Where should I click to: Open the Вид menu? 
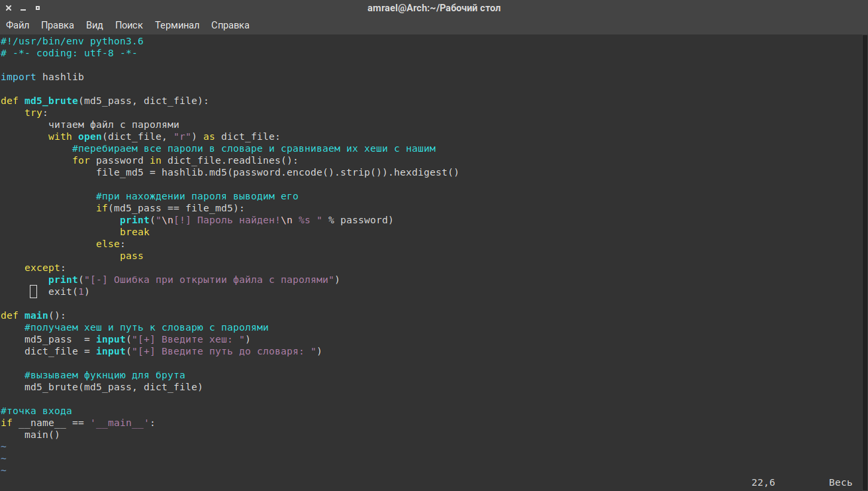[95, 25]
